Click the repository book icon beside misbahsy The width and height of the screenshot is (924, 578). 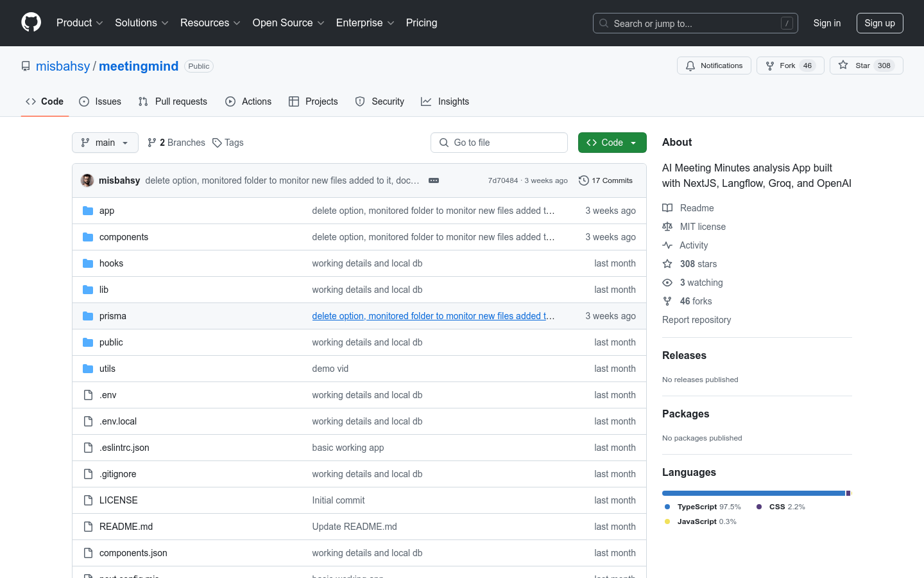click(x=26, y=66)
